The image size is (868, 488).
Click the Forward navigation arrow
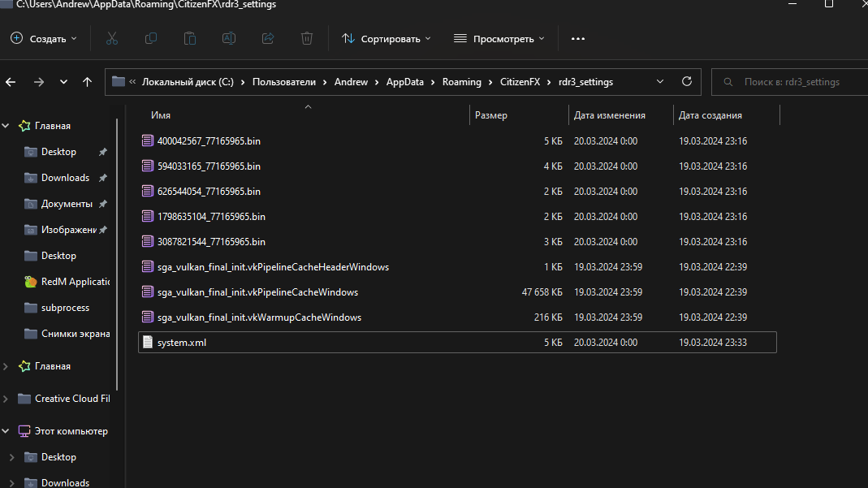tap(38, 81)
